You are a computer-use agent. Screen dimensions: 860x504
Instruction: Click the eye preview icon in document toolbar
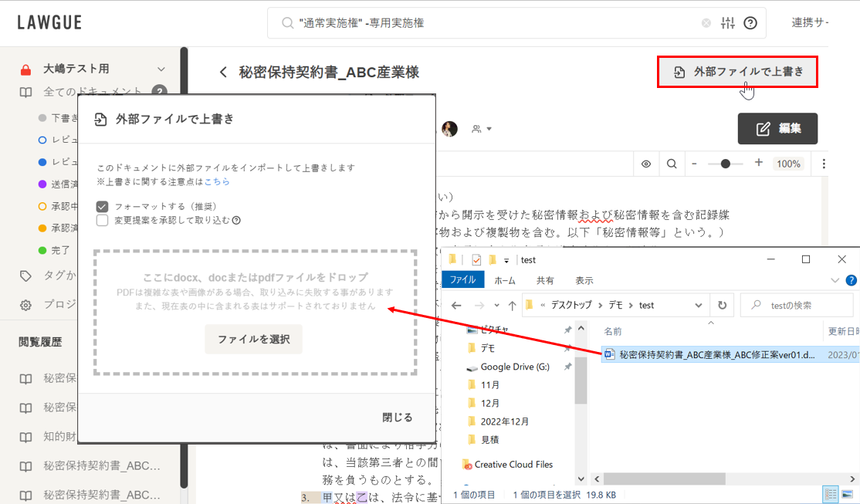pos(646,164)
